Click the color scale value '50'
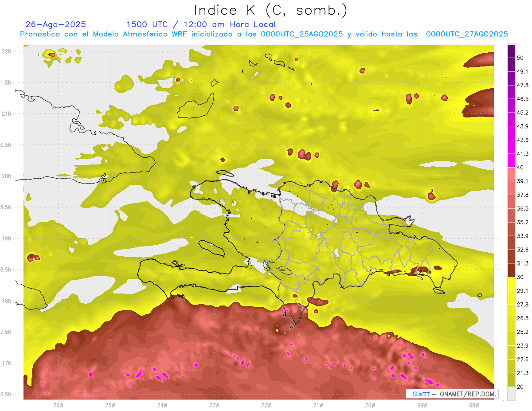532x411 pixels. pos(521,58)
